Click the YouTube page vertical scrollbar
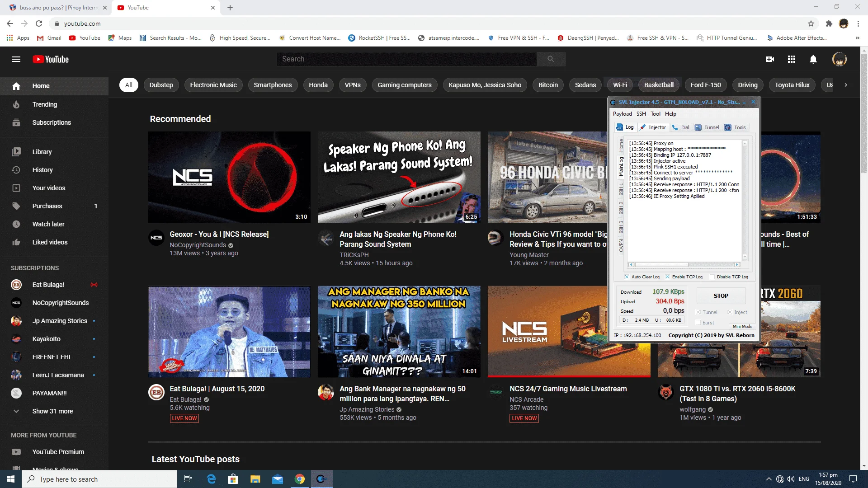The height and width of the screenshot is (488, 868). coord(864,113)
